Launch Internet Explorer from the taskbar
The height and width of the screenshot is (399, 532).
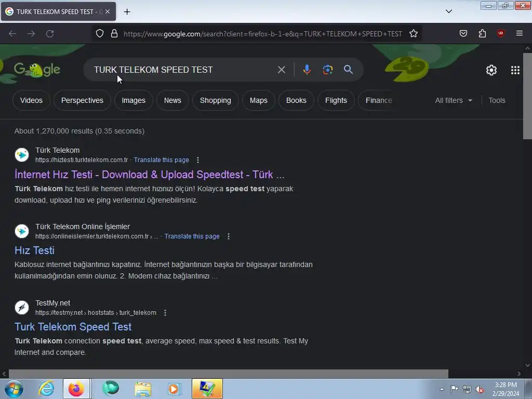pyautogui.click(x=46, y=389)
